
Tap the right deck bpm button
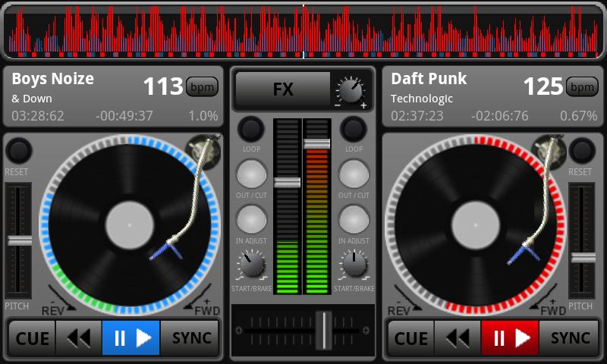click(582, 86)
